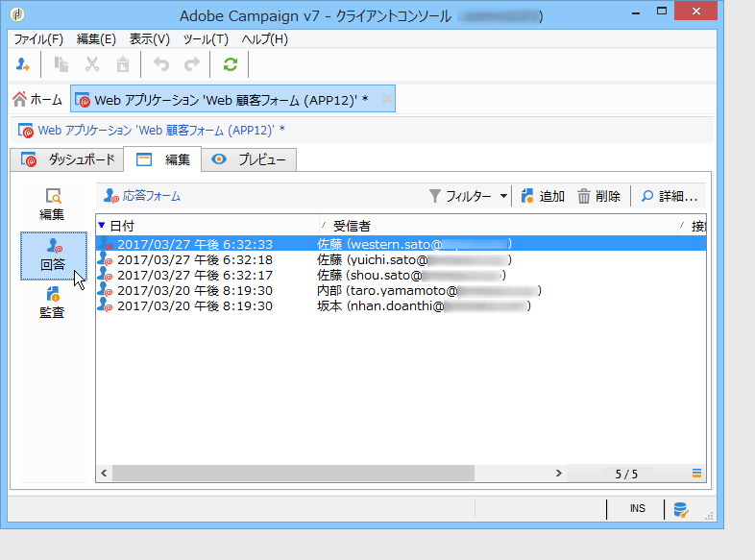Close the Web アプリケーション tab
The image size is (755, 560).
click(387, 99)
